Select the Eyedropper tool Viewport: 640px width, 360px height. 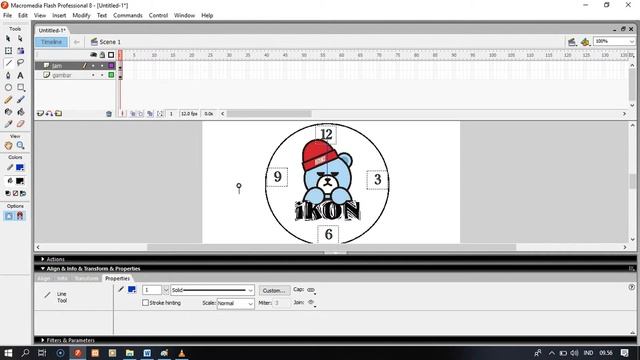click(8, 124)
